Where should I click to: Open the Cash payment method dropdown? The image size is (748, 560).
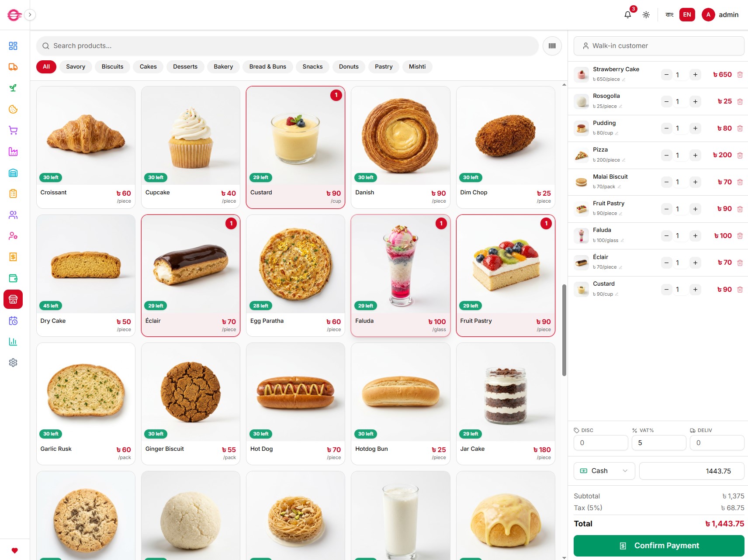604,471
